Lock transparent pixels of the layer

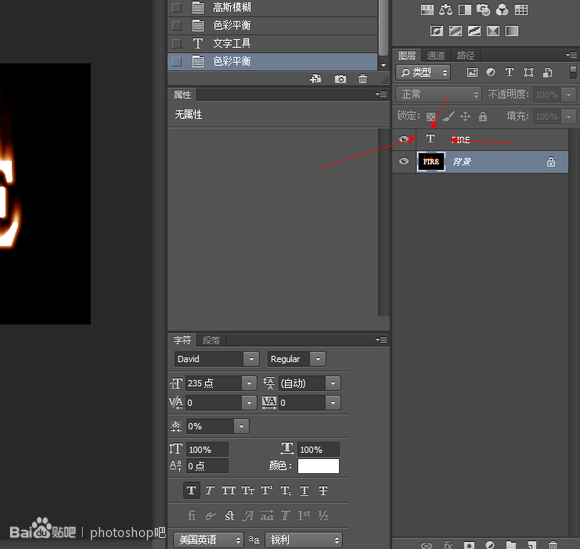(431, 117)
